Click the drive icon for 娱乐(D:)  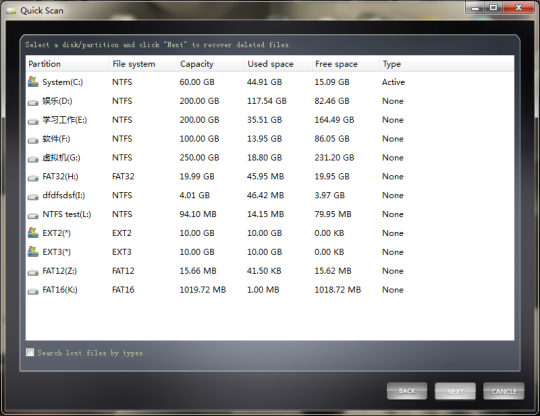click(33, 103)
